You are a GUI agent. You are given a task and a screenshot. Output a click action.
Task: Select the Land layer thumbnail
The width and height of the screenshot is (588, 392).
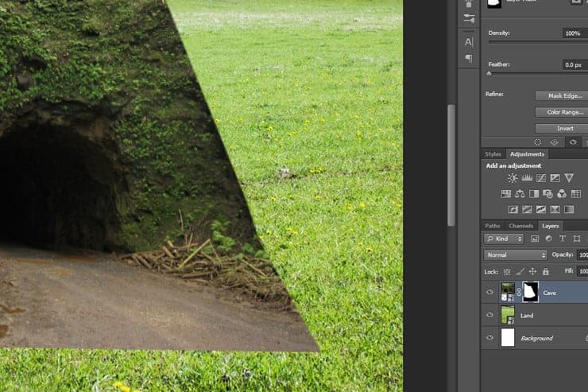tap(508, 315)
